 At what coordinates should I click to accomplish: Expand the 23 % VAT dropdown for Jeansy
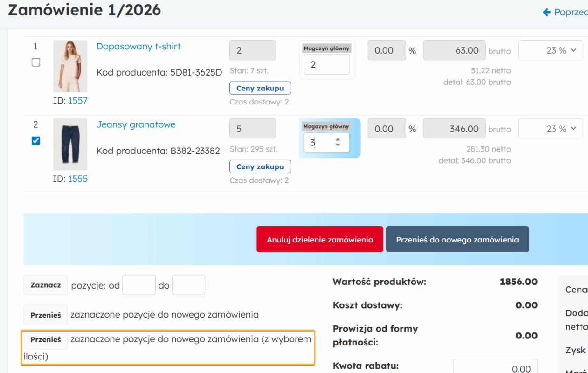(x=551, y=129)
